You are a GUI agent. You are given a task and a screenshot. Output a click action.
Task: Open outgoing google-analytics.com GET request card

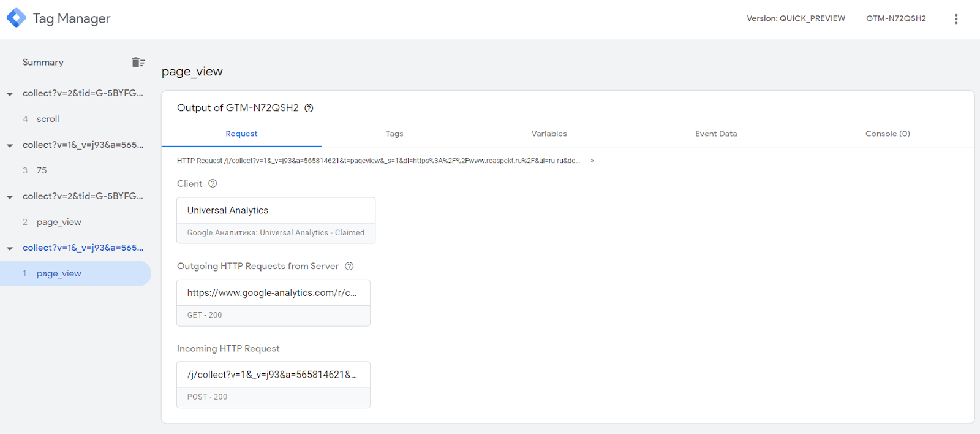[x=273, y=303]
